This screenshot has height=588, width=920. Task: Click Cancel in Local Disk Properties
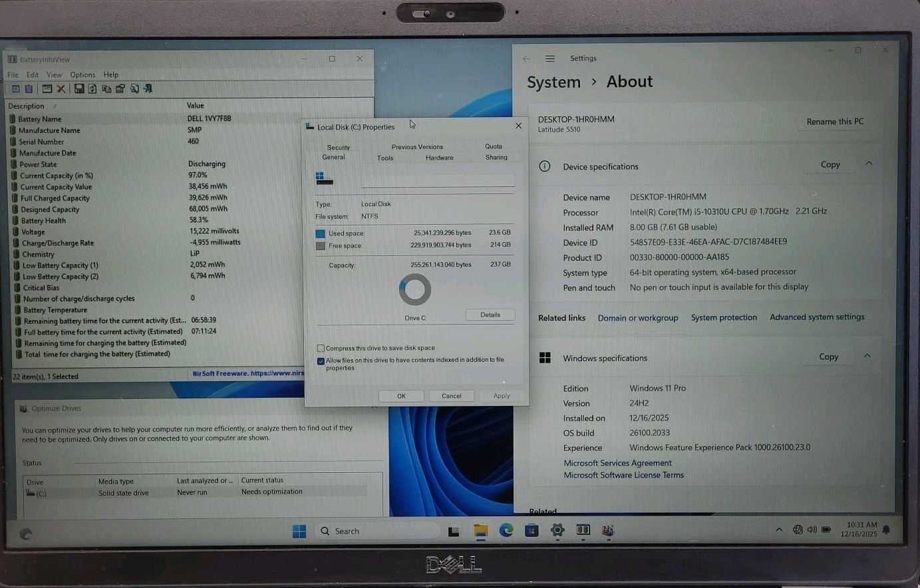[452, 396]
